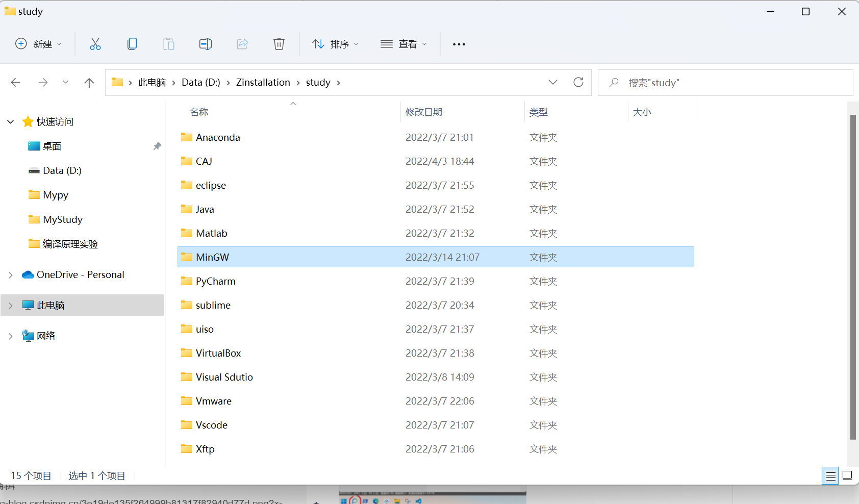Screen dimensions: 859x504
Task: Click the Java folder icon
Action: pyautogui.click(x=187, y=209)
